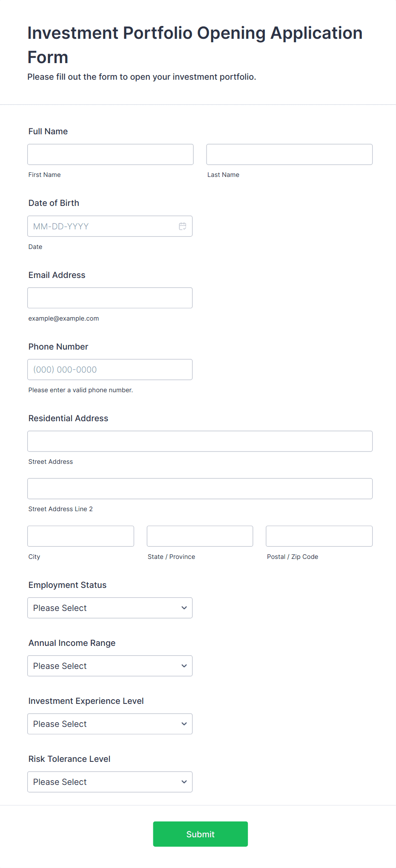The width and height of the screenshot is (396, 868).
Task: Open the Date of Birth calendar picker icon
Action: click(x=183, y=226)
